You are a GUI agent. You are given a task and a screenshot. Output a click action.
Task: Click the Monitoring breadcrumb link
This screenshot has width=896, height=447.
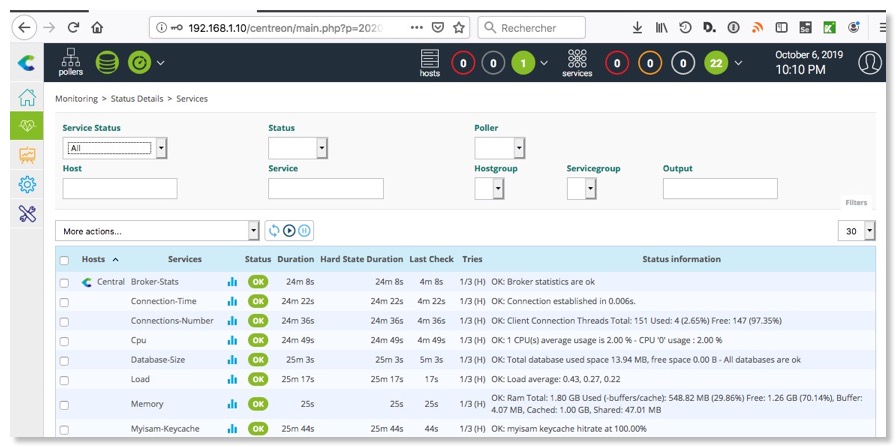tap(76, 99)
